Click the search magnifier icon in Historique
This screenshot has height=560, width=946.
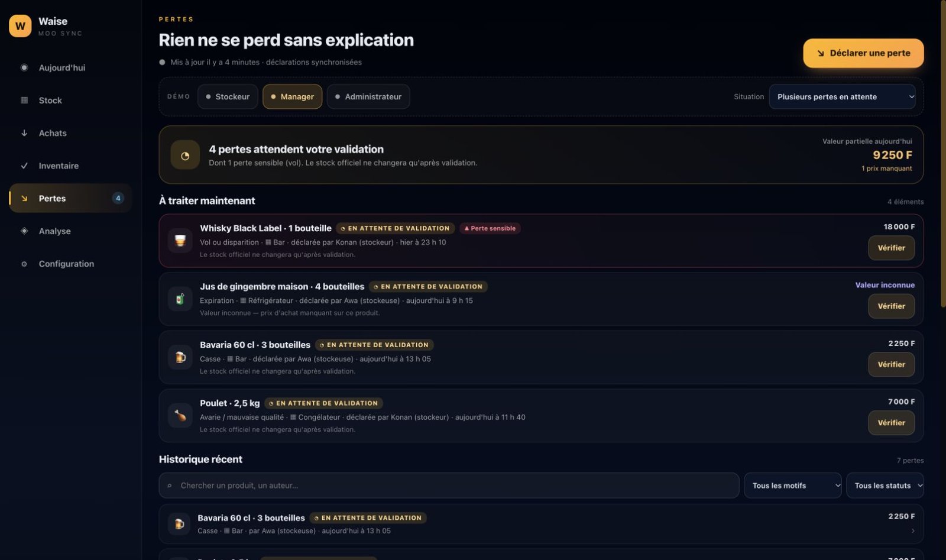tap(170, 485)
